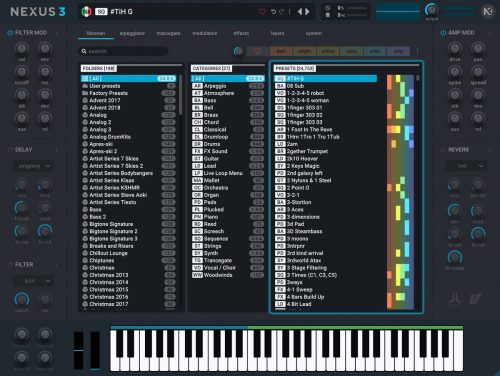This screenshot has width=500, height=376.
Task: Open the DELAY section options dots
Action: point(57,150)
